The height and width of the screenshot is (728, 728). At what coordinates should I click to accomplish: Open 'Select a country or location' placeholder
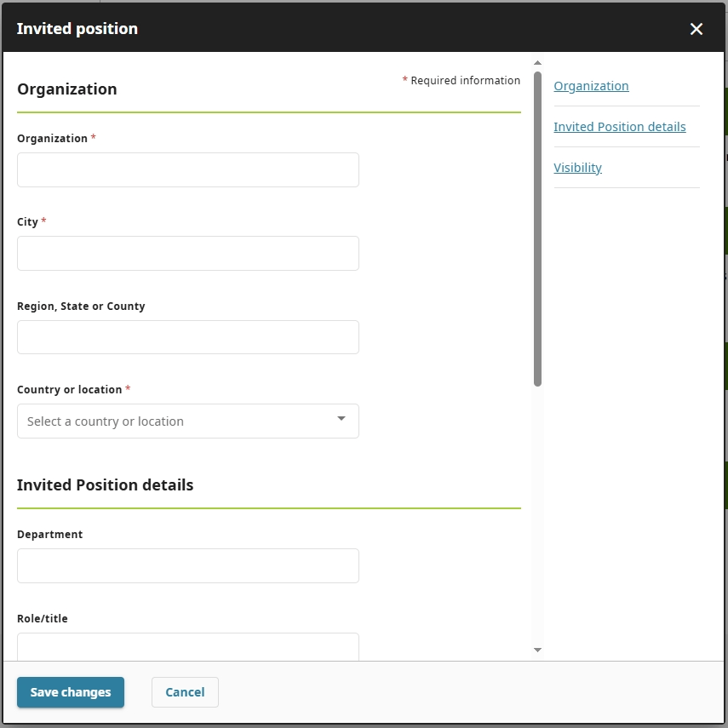click(106, 421)
